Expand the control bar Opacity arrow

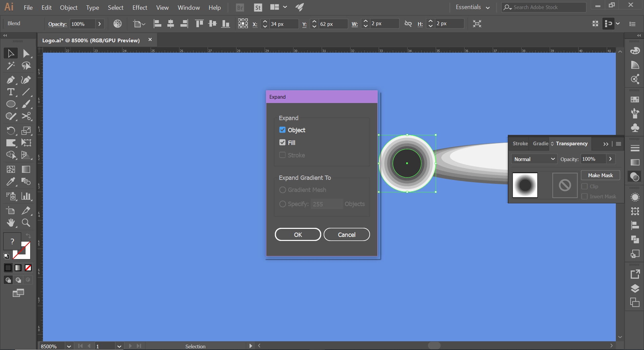(100, 24)
